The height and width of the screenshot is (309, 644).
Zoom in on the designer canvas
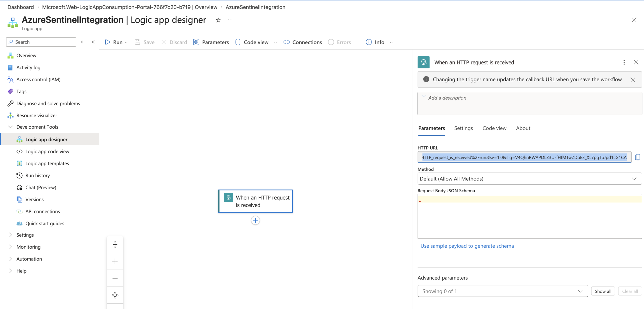[x=115, y=261]
